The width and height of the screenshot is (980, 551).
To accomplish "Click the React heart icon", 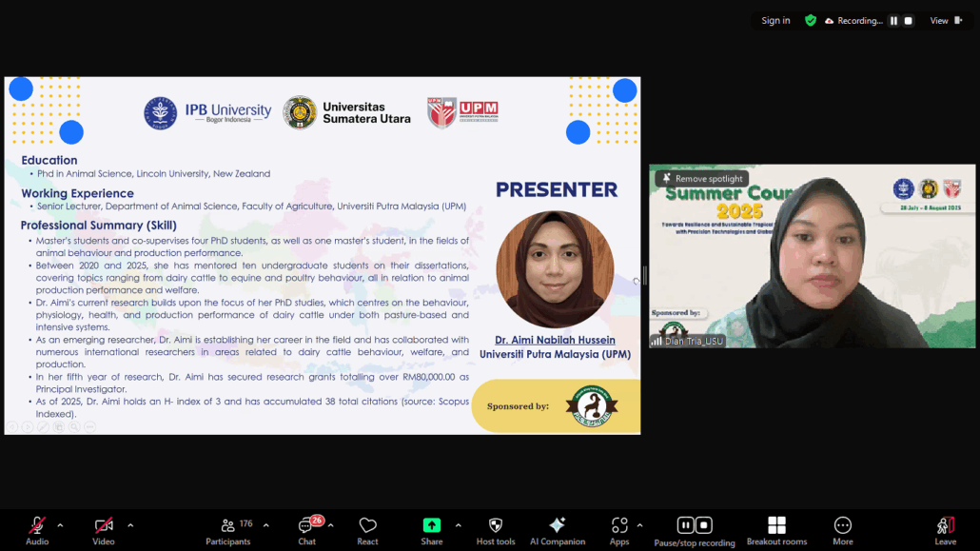I will pos(367,526).
